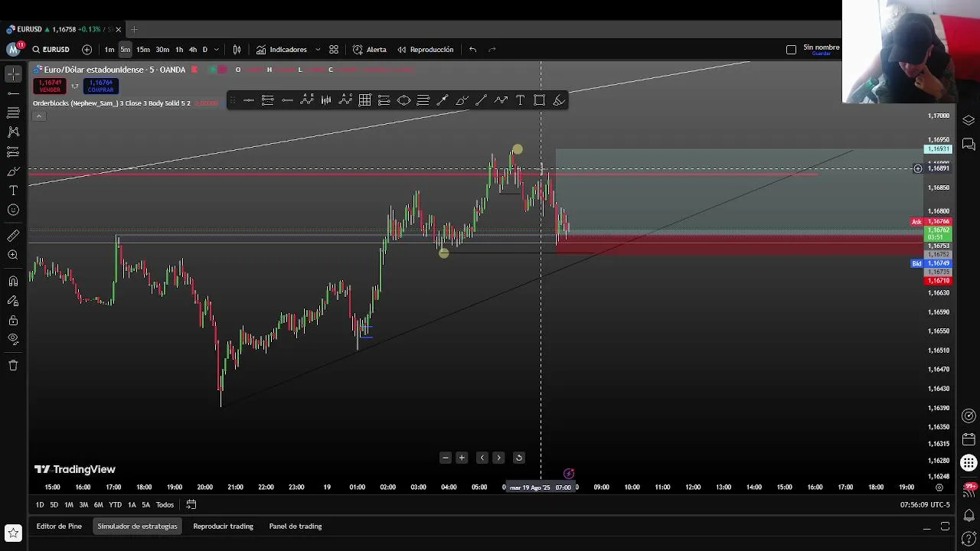Click the redo arrow
This screenshot has height=551, width=980.
pyautogui.click(x=492, y=50)
